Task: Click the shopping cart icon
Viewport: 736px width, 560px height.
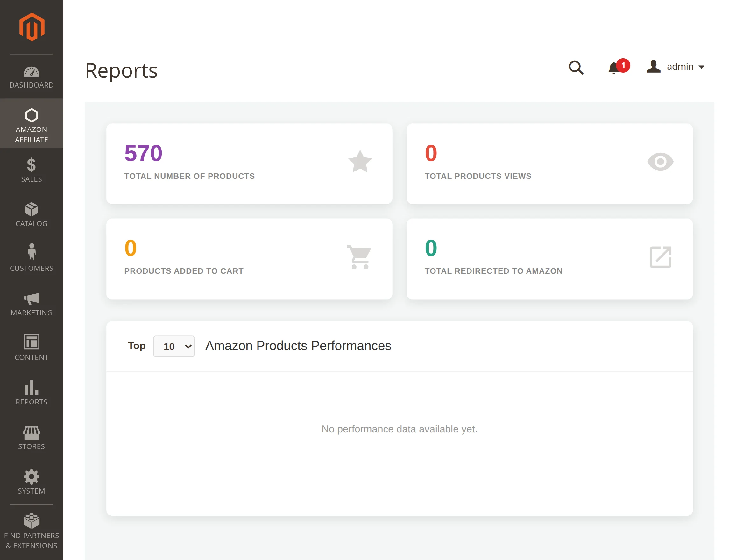Action: click(x=359, y=257)
